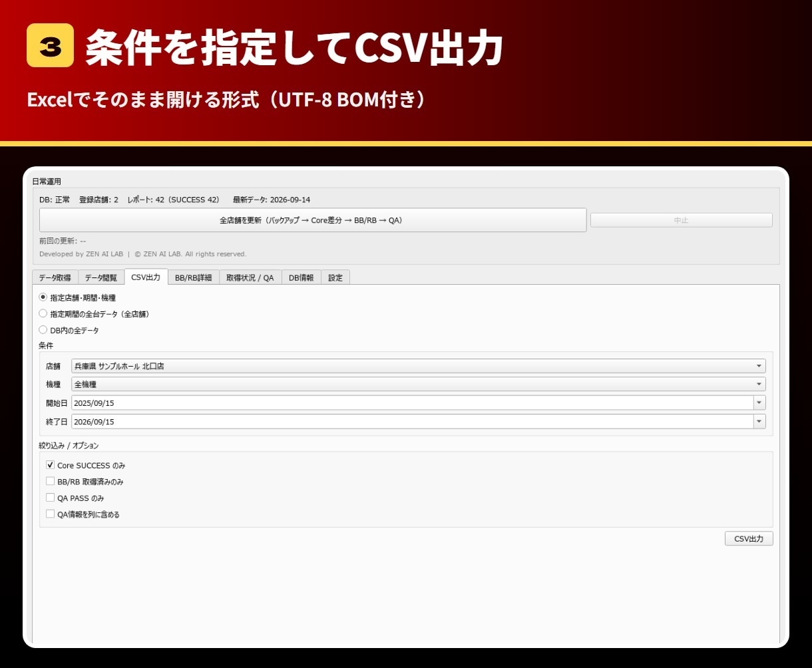
Task: Click the 中止 button
Action: point(682,220)
